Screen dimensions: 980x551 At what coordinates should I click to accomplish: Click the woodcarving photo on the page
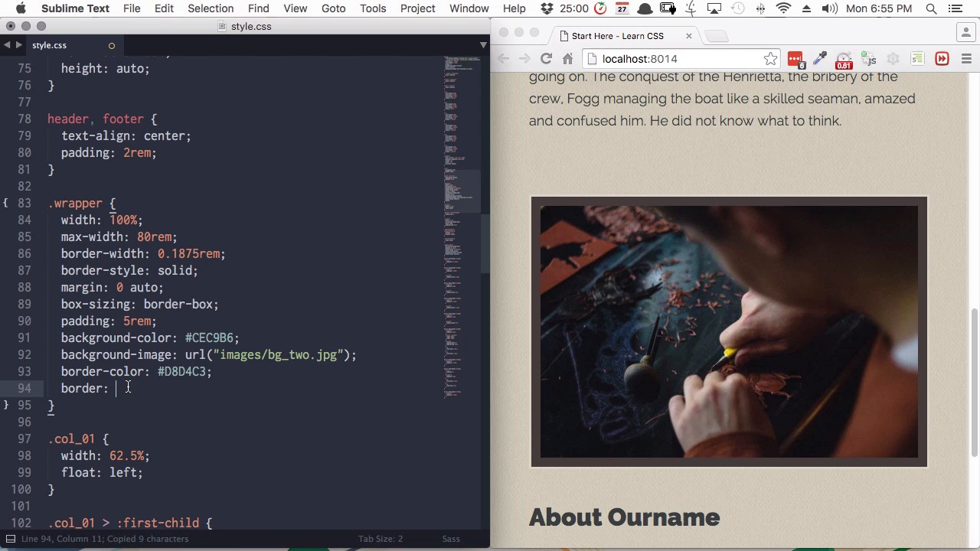tap(729, 331)
